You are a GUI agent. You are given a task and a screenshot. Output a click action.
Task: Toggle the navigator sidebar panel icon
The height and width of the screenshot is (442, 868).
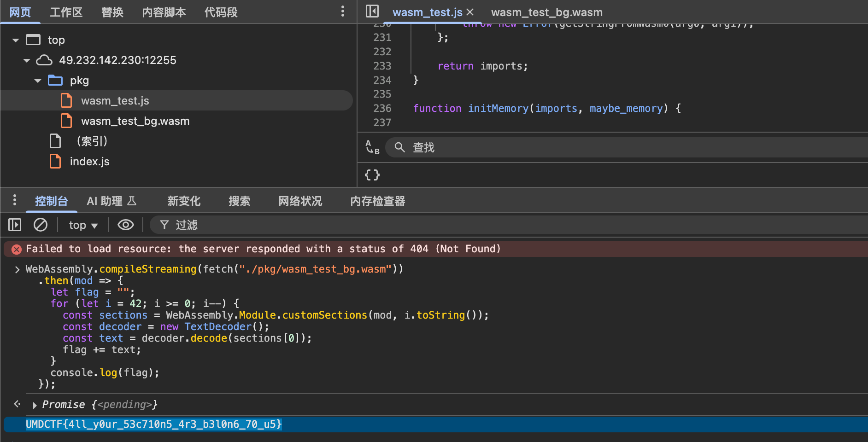[x=372, y=12]
